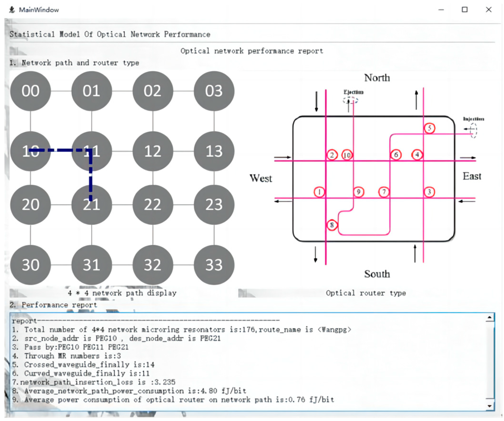This screenshot has width=504, height=421.
Task: Click microring resonator 5 in router
Action: click(429, 128)
